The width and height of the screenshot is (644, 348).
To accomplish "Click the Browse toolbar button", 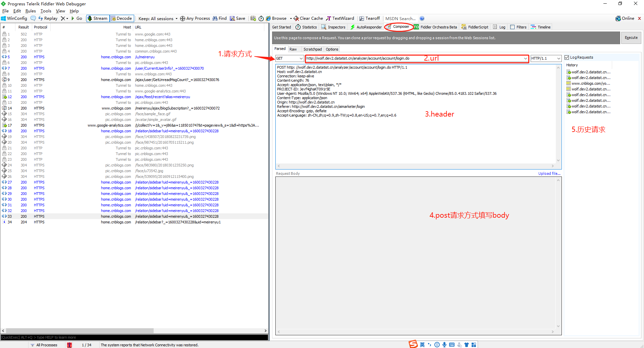I will 276,18.
